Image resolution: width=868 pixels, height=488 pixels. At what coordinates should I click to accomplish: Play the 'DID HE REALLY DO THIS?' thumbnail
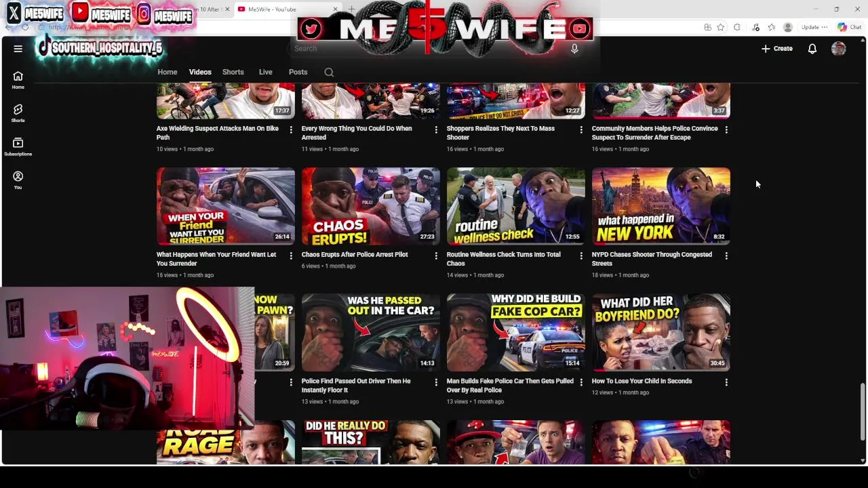pos(371,443)
